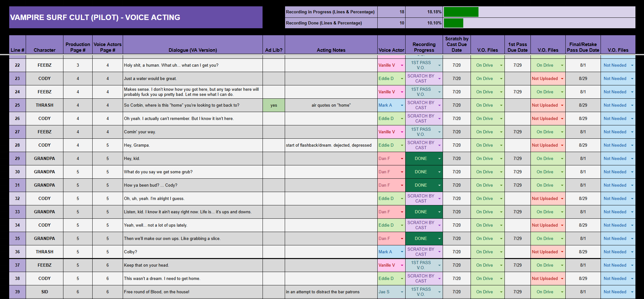The width and height of the screenshot is (644, 299).
Task: Select dialogue 'Free round of Blood, on the house!'
Action: pos(193,292)
